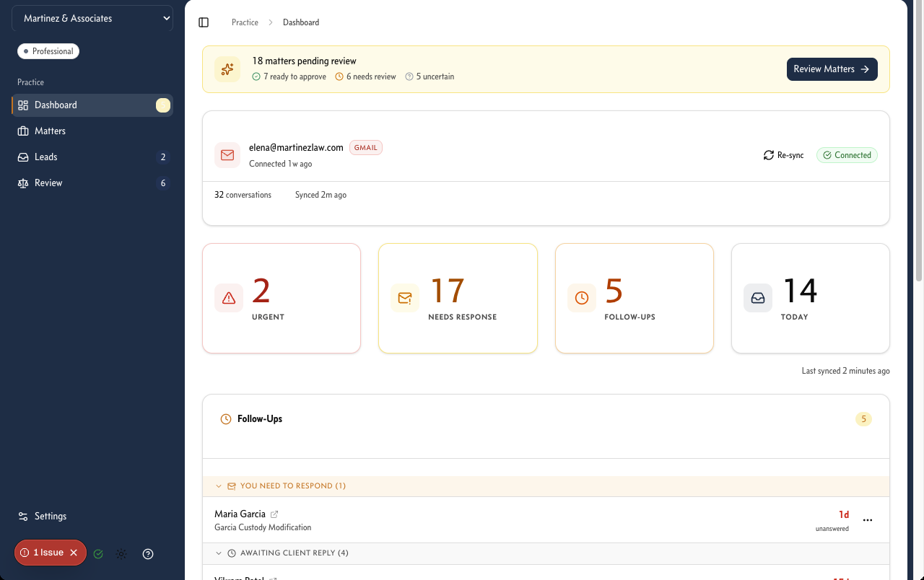This screenshot has height=580, width=924.
Task: Click elena@martinezlaw.com account email
Action: pos(296,147)
